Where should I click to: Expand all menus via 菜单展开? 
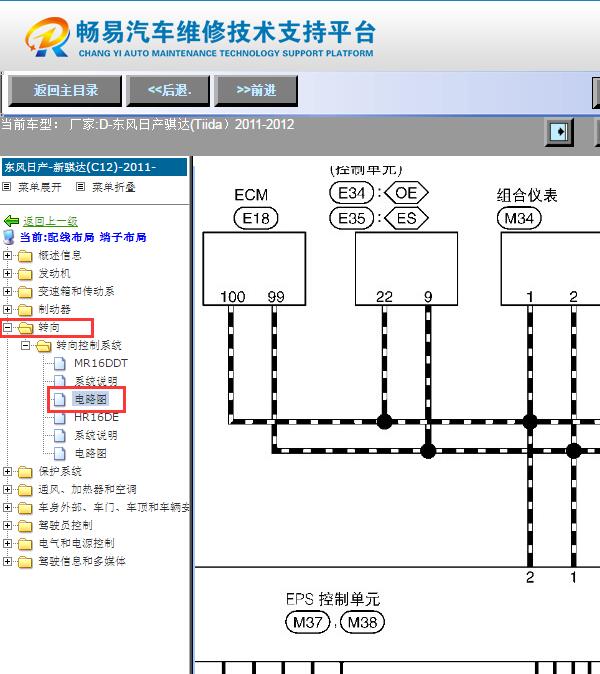pos(40,187)
